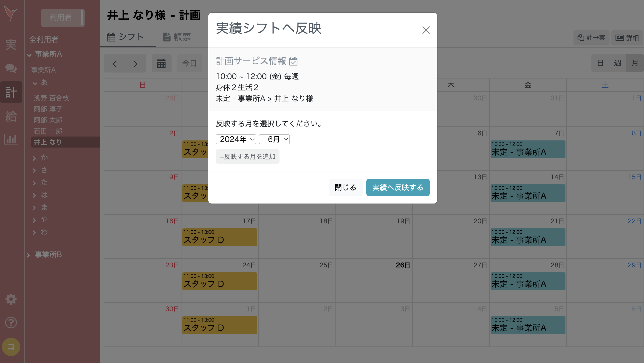Click the 実績へ反映する button
The height and width of the screenshot is (363, 644).
398,187
